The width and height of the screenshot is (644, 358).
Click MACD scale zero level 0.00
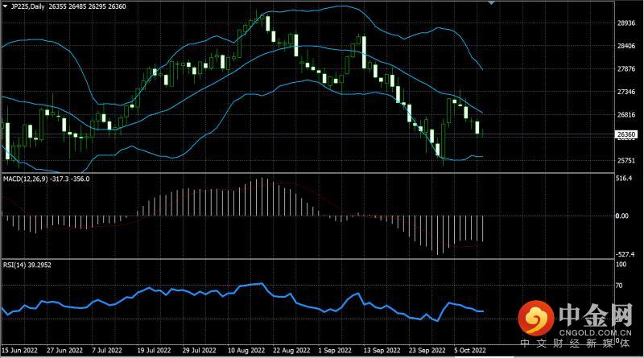click(x=621, y=216)
